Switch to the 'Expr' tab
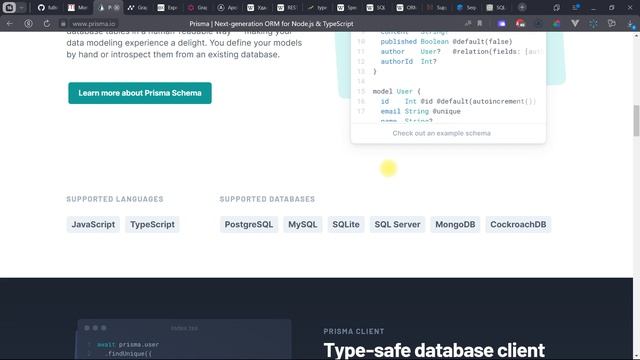Image resolution: width=640 pixels, height=360 pixels. point(167,8)
